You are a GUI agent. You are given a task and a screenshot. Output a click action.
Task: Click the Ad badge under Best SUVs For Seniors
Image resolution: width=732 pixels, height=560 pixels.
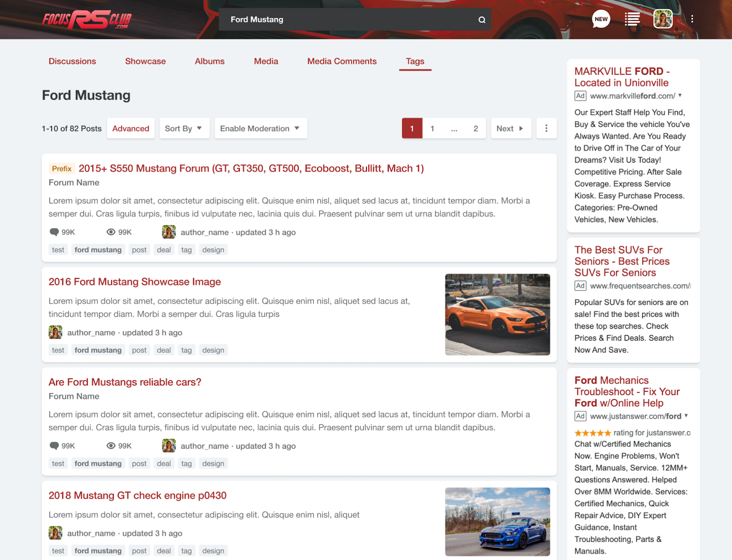pyautogui.click(x=580, y=286)
